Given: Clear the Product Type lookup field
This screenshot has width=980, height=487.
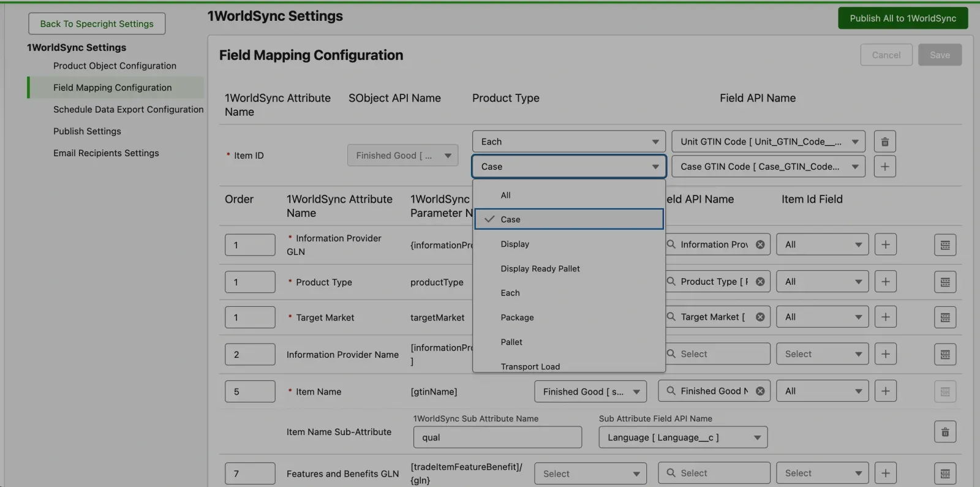Looking at the screenshot, I should coord(760,282).
